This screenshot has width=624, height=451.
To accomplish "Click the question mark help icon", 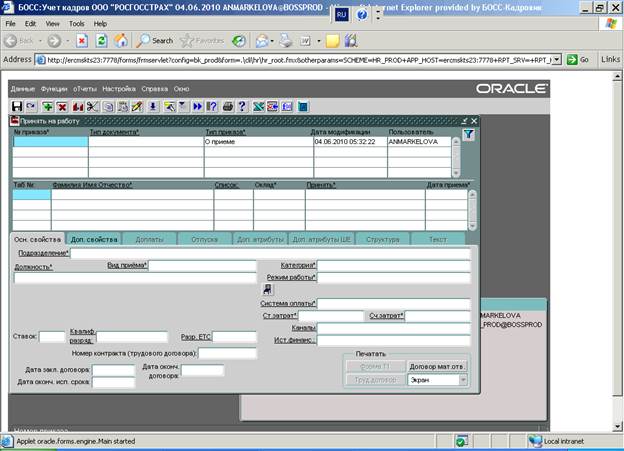I will click(x=241, y=106).
